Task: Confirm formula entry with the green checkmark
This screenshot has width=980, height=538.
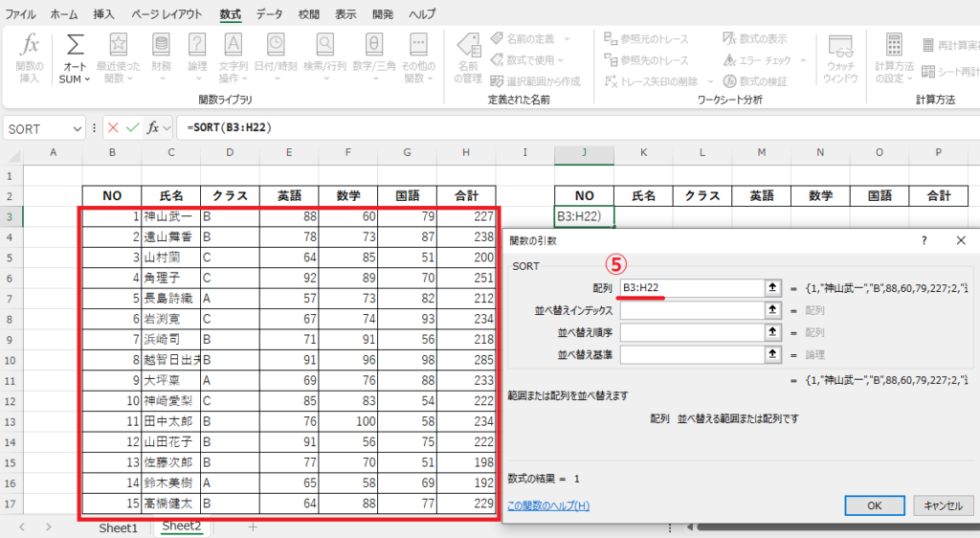Action: click(132, 128)
